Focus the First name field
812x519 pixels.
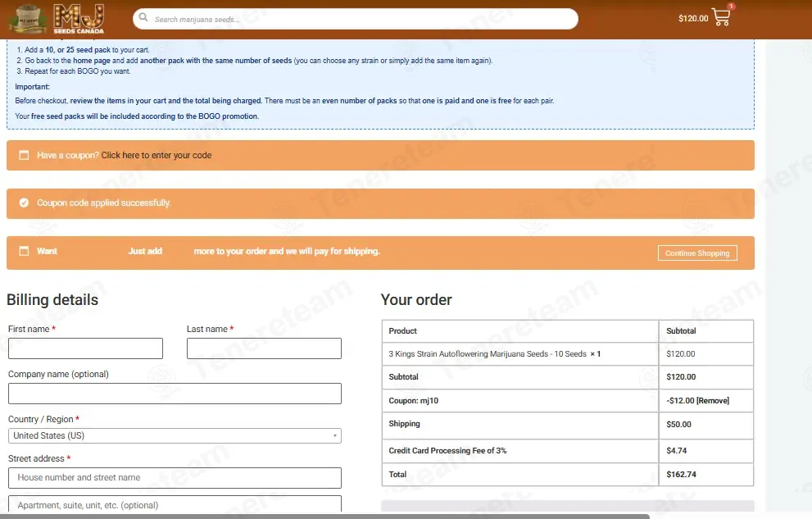85,348
